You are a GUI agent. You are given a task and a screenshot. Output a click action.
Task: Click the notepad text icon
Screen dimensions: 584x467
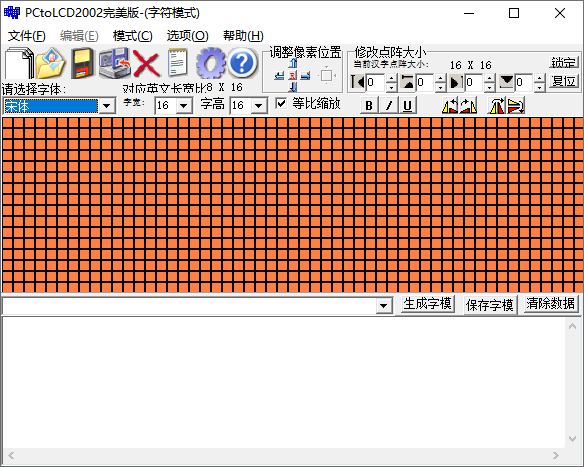[178, 63]
